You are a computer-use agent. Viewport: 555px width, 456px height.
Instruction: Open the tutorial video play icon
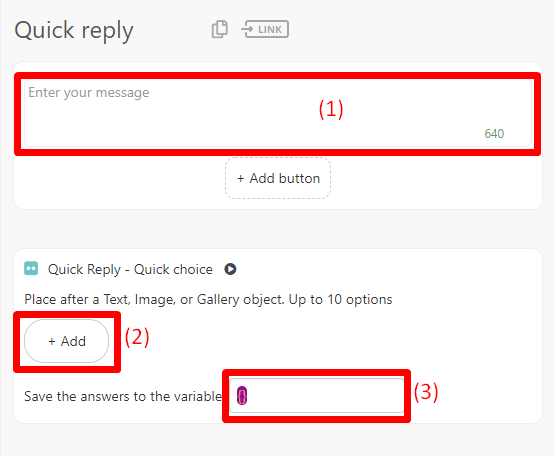pyautogui.click(x=230, y=269)
